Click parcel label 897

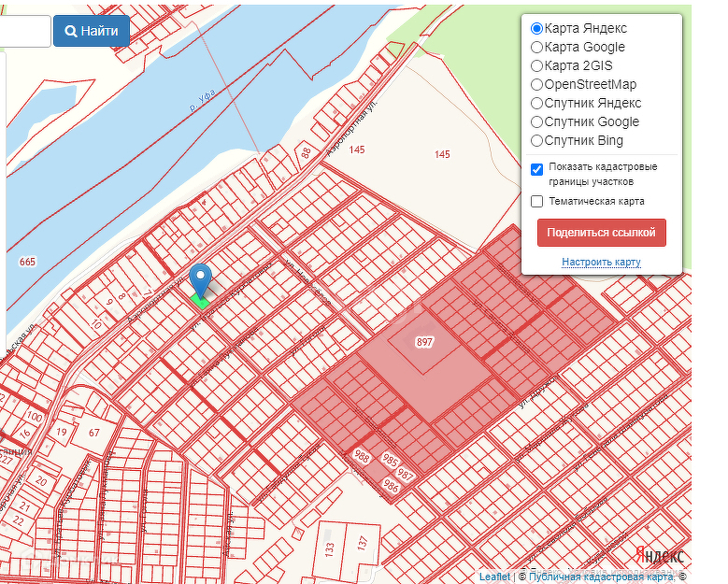(424, 342)
